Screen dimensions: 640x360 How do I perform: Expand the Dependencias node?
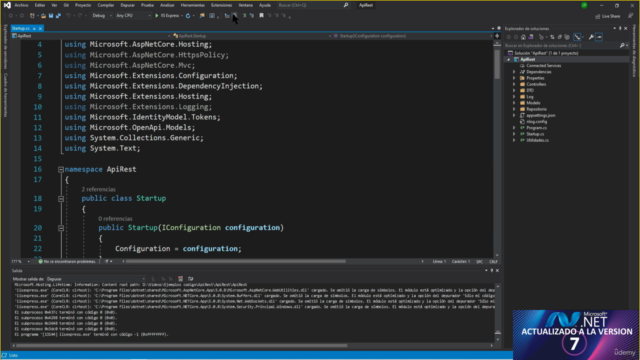click(514, 72)
